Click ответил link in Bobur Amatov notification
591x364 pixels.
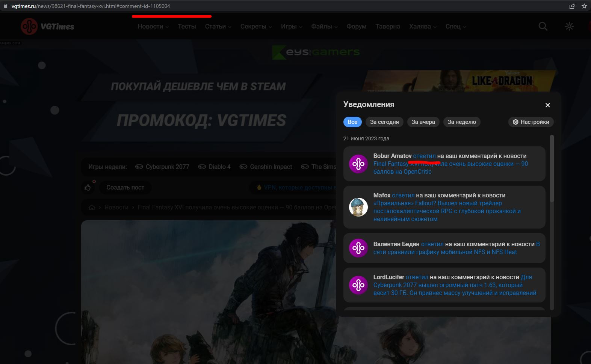click(x=424, y=156)
